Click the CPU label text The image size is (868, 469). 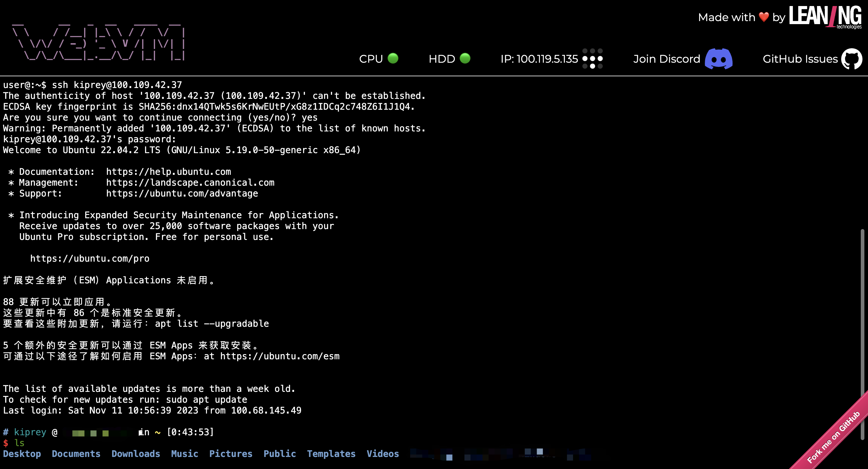[x=371, y=59]
